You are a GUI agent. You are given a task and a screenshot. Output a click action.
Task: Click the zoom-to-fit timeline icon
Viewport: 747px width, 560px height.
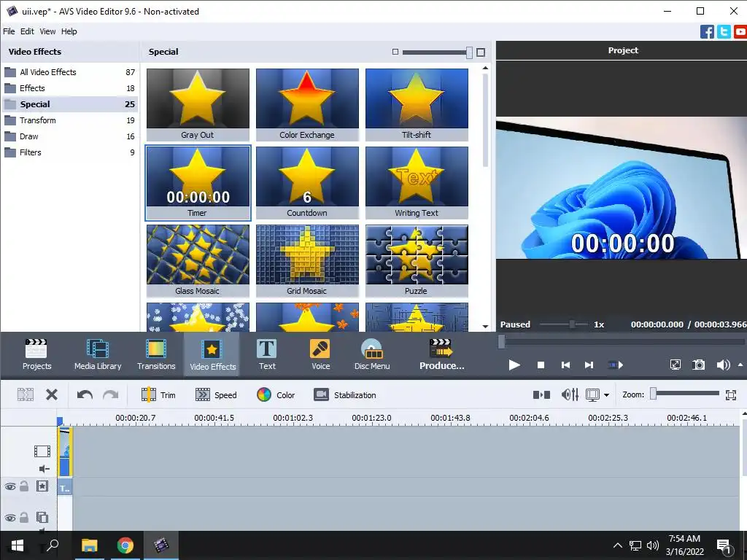click(x=731, y=394)
